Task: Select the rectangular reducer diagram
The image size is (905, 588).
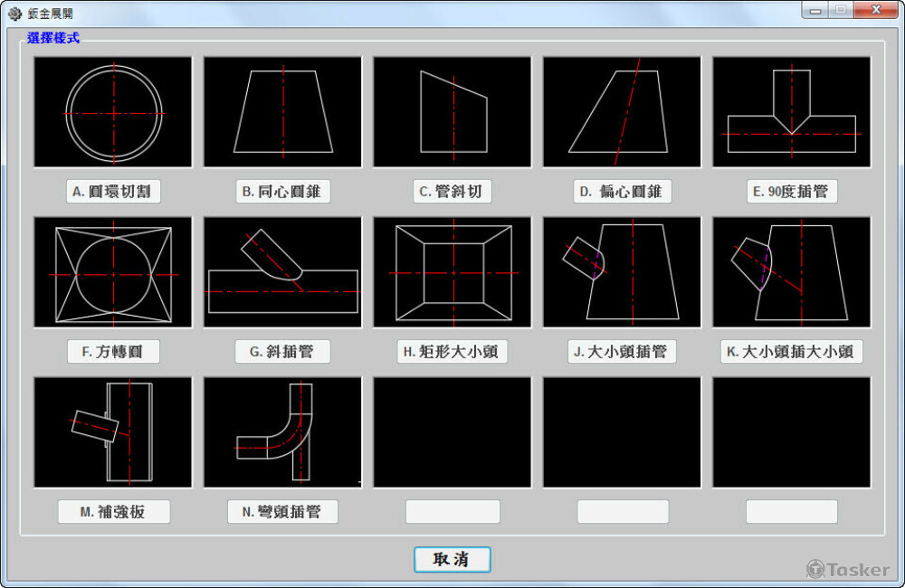Action: 452,272
